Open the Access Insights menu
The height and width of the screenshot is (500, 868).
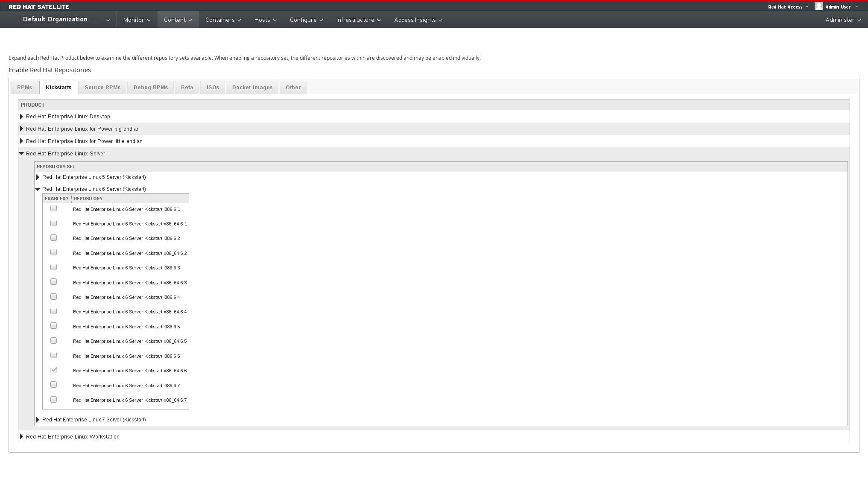click(x=418, y=20)
